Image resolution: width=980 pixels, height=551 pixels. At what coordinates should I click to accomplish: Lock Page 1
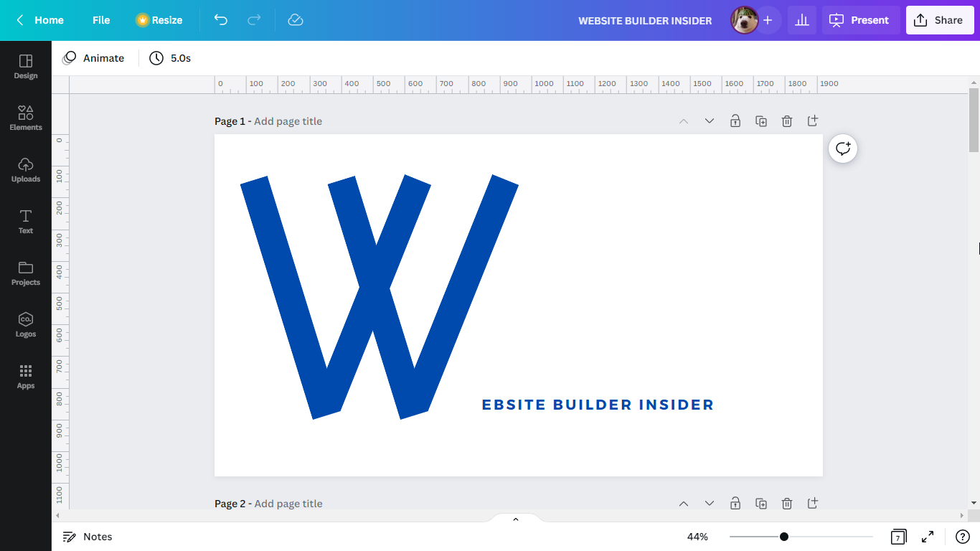pos(735,121)
